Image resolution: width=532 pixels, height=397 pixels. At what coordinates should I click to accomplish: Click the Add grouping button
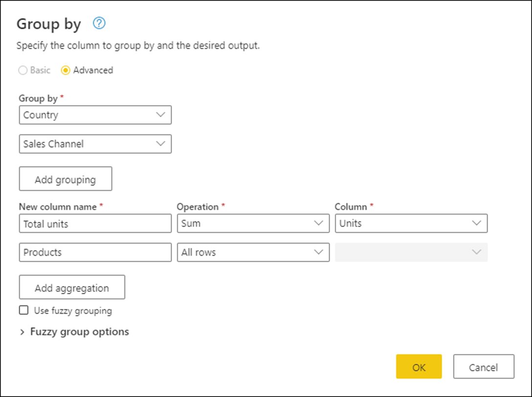[x=65, y=178]
